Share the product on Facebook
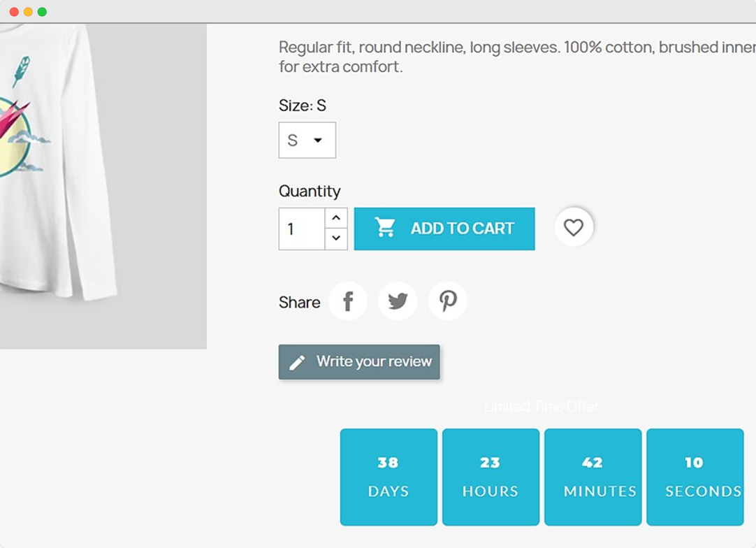Viewport: 756px width, 548px height. (x=348, y=301)
